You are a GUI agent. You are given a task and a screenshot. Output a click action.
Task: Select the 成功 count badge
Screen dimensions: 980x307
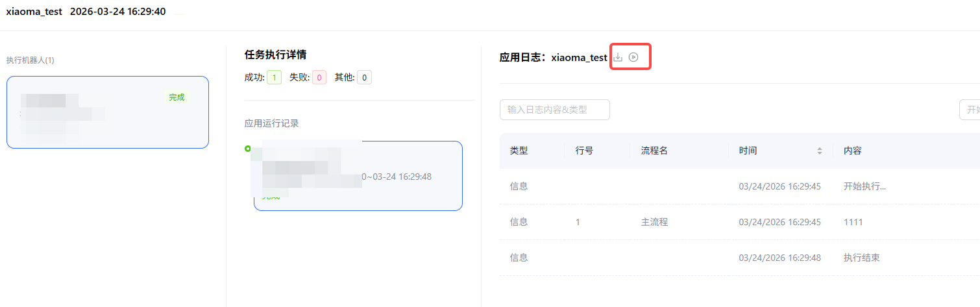[274, 78]
